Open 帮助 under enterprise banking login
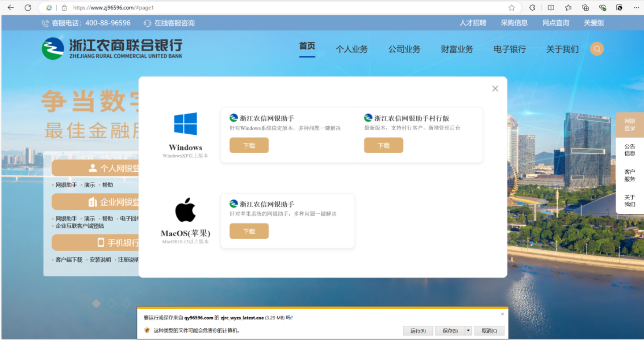 (x=108, y=219)
